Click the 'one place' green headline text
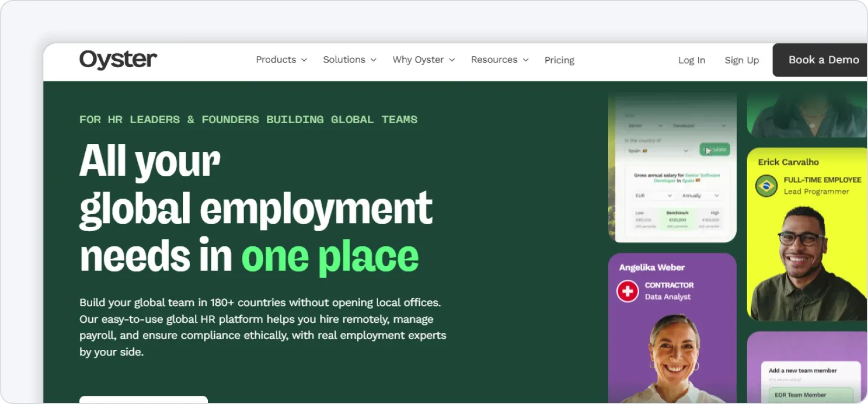 [330, 257]
